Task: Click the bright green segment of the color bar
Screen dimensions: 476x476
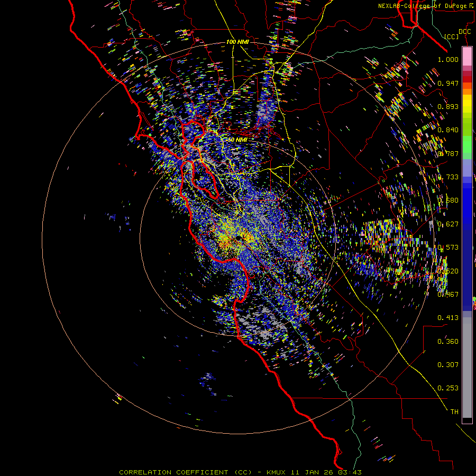Action: [x=467, y=144]
